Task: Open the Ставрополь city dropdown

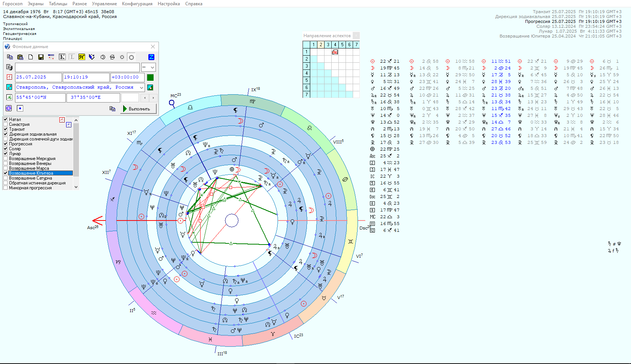Action: (142, 87)
